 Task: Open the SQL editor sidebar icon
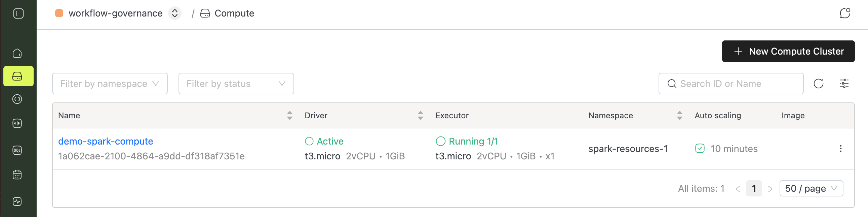point(17,150)
